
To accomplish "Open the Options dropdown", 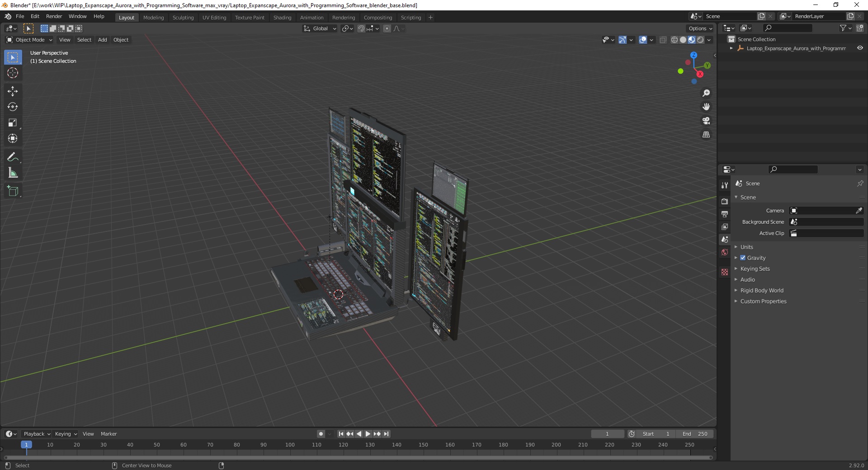I will click(700, 28).
